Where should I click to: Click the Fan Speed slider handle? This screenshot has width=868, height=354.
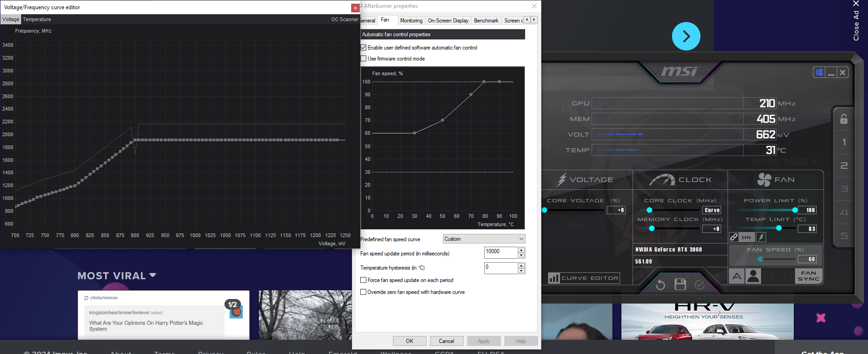[761, 259]
